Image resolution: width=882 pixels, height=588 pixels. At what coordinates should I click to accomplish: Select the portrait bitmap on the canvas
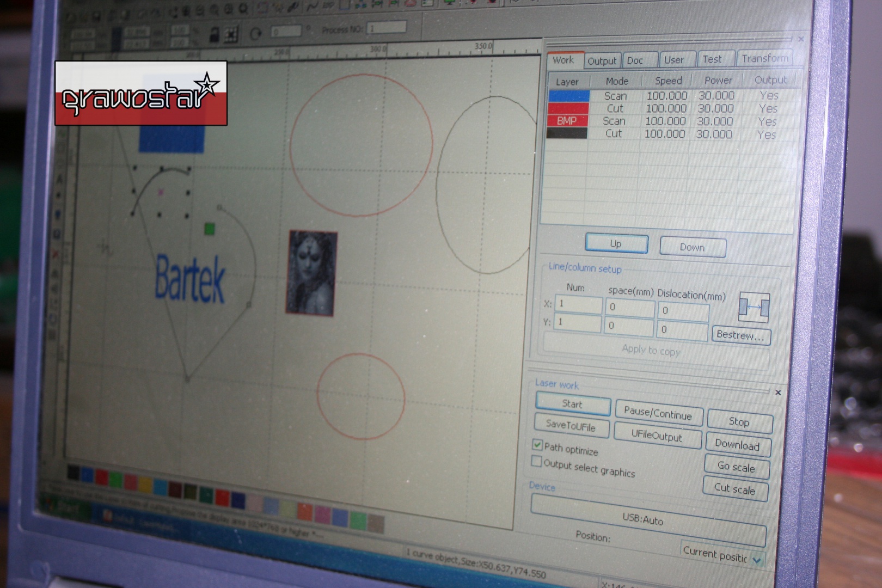point(311,273)
